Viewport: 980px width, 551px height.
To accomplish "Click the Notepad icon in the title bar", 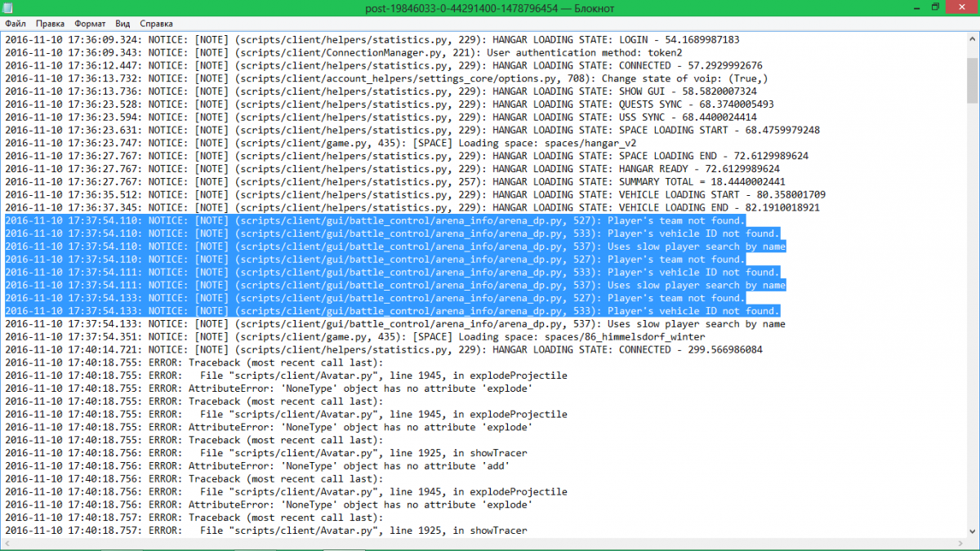I will (9, 7).
